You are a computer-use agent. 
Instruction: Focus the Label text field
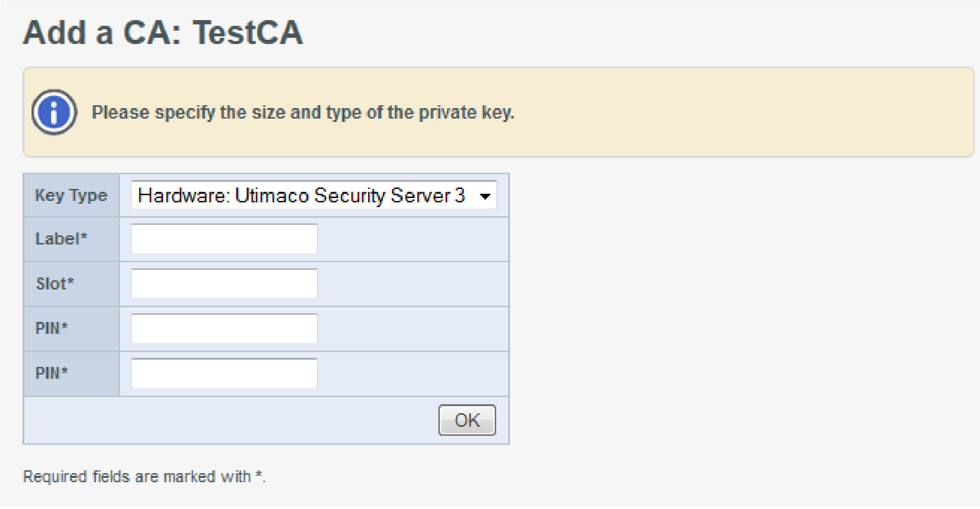[x=224, y=239]
